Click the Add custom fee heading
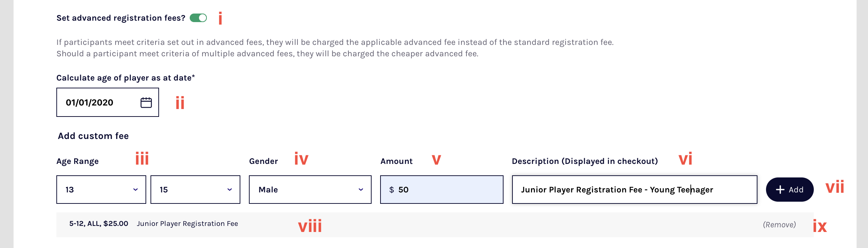This screenshot has width=868, height=248. [93, 136]
